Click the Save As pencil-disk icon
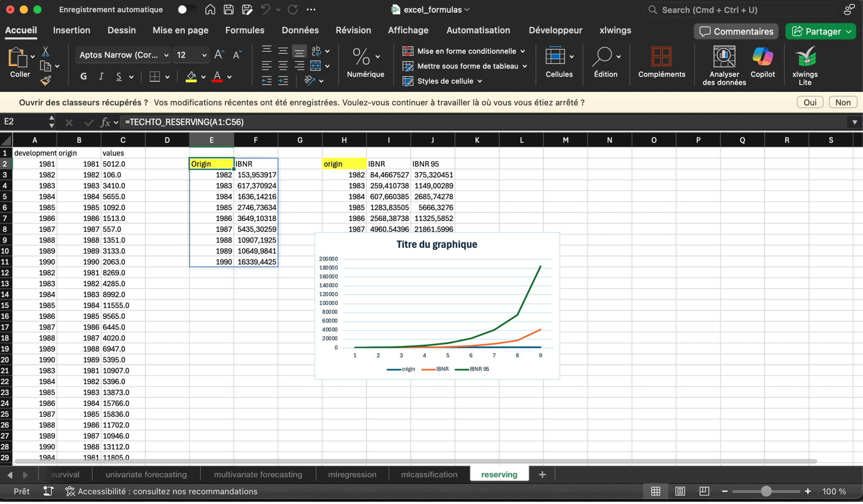The height and width of the screenshot is (504, 863). (247, 9)
